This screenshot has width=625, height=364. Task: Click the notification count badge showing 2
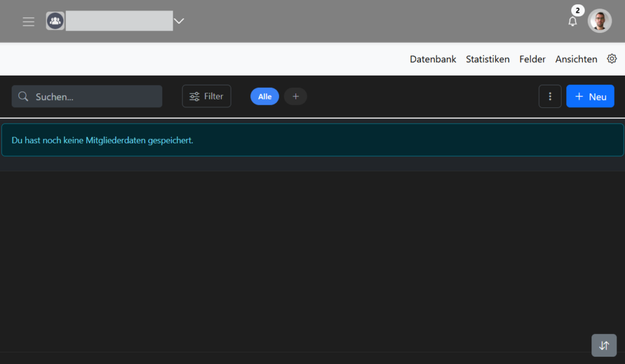pyautogui.click(x=577, y=11)
